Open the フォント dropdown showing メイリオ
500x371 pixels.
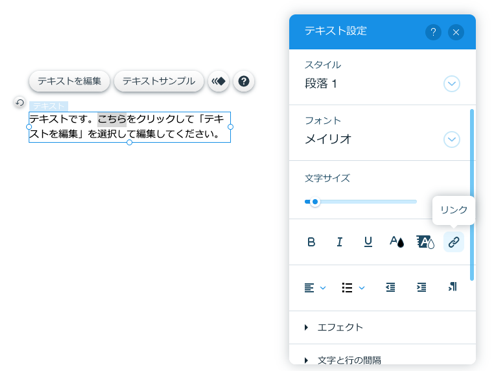click(x=452, y=139)
